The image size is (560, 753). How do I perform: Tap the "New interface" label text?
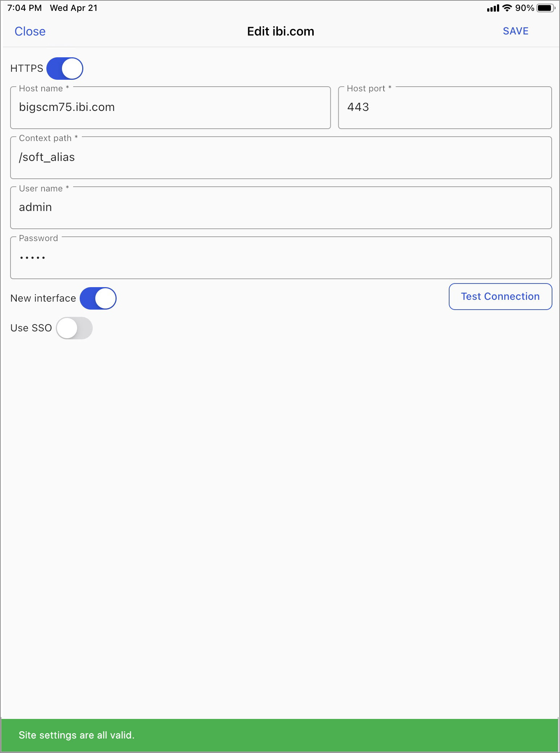[43, 298]
